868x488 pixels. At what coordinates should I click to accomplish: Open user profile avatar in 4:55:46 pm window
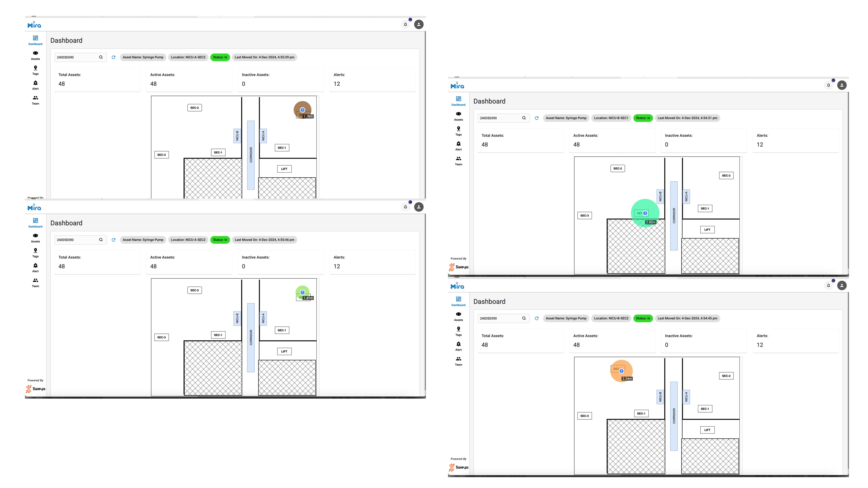tap(419, 207)
